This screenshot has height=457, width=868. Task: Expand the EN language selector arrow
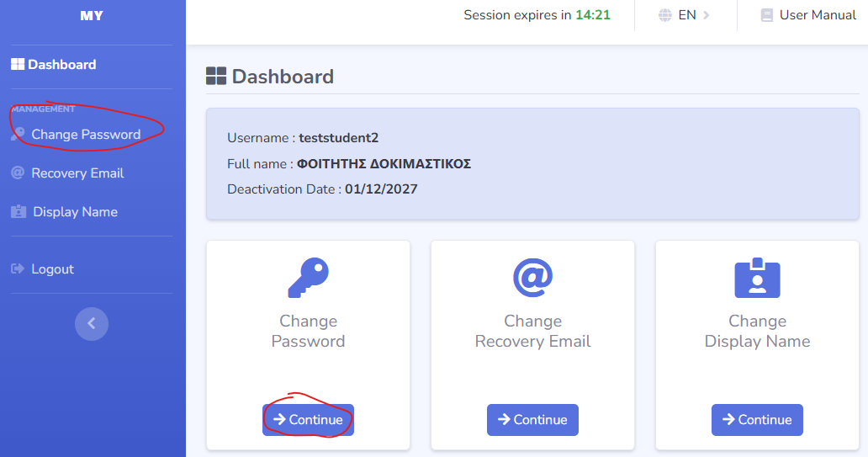click(x=707, y=15)
